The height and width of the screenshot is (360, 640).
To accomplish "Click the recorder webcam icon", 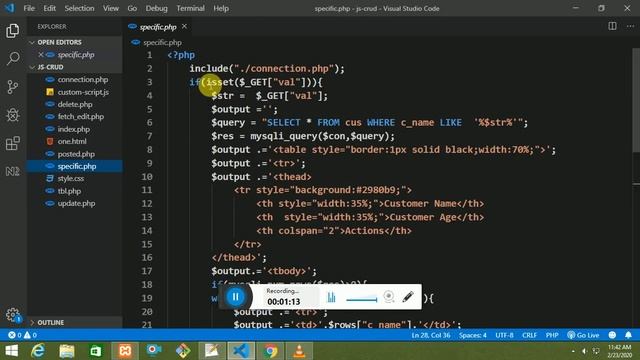I will [389, 297].
